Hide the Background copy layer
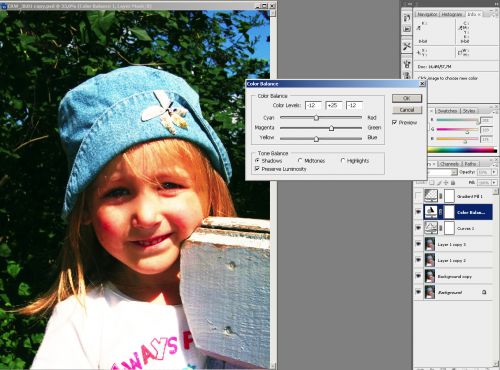Image resolution: width=500 pixels, height=370 pixels. click(418, 276)
